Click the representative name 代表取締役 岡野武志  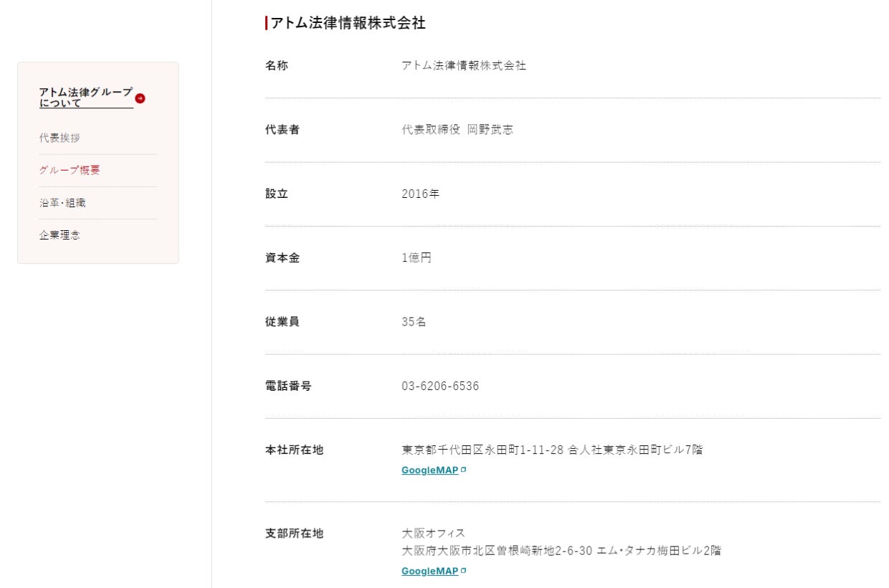click(457, 130)
